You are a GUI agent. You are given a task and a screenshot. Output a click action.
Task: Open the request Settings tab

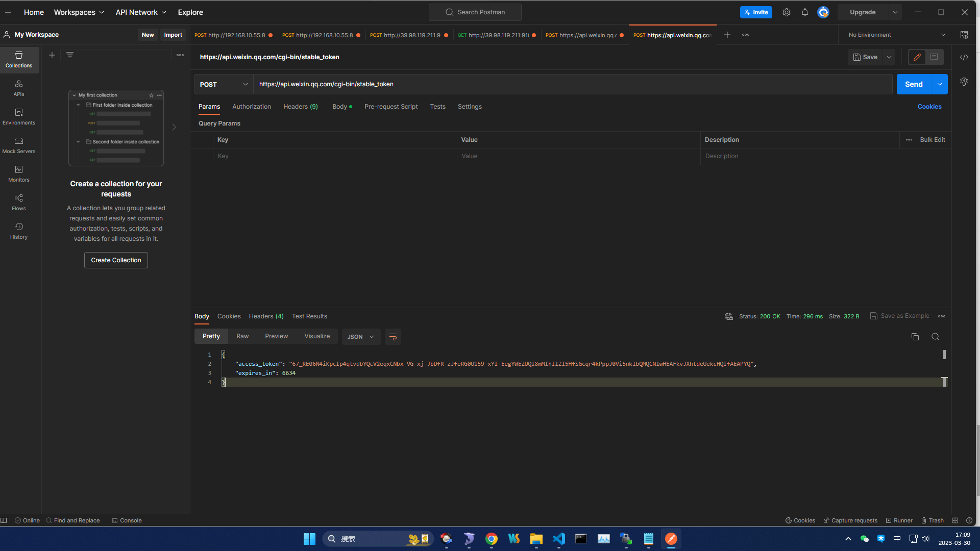470,107
